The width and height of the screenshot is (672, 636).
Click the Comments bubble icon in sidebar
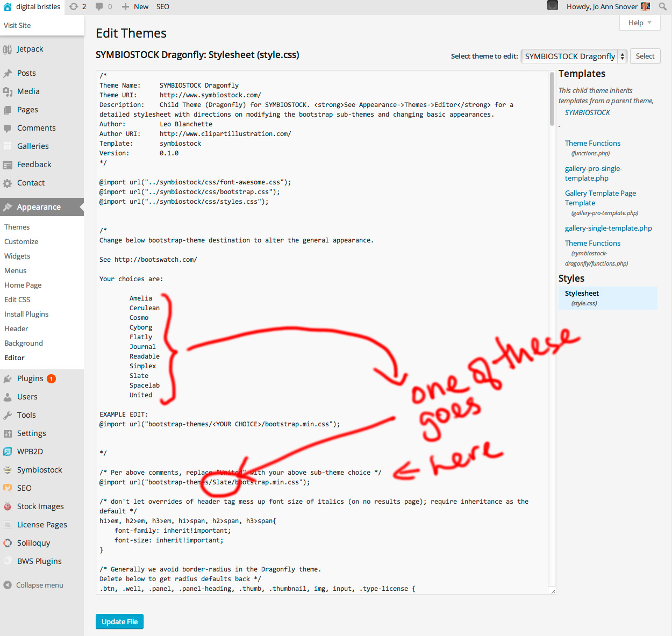coord(8,128)
